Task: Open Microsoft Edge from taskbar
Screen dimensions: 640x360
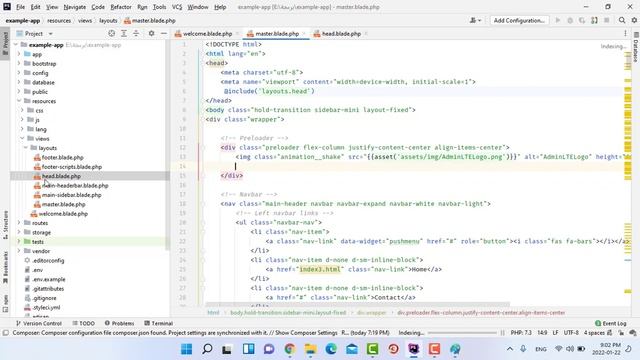Action: coord(331,349)
